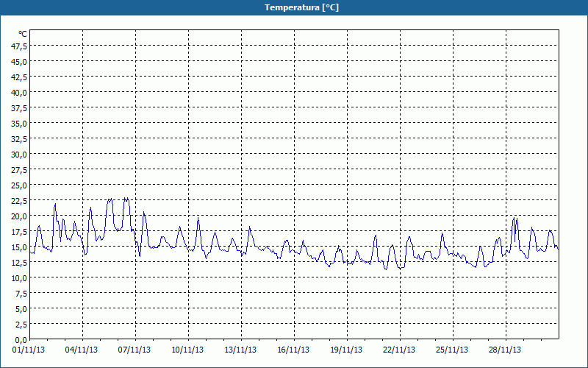The width and height of the screenshot is (588, 368).
Task: Select the 45,0 y-axis value
Action: 20,62
